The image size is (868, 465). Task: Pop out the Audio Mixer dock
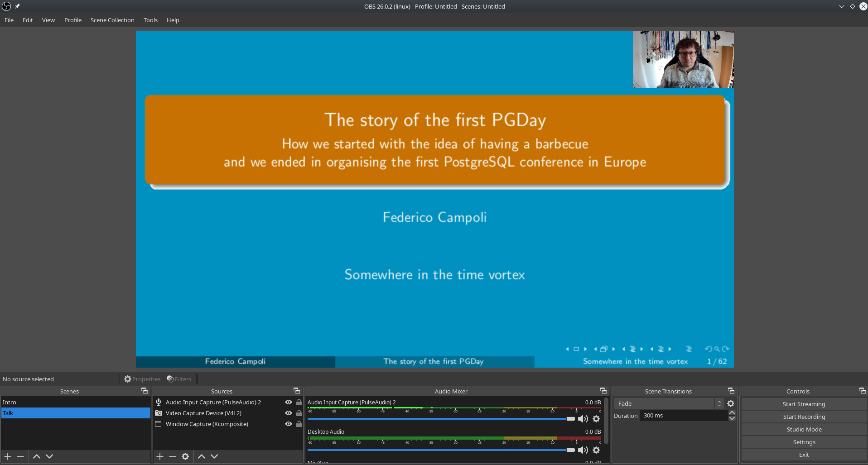click(x=603, y=391)
